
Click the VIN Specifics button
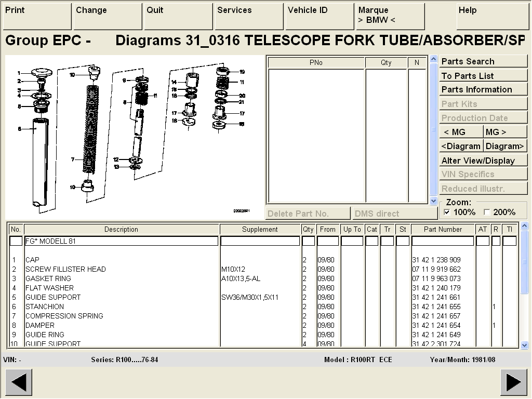[x=483, y=175]
